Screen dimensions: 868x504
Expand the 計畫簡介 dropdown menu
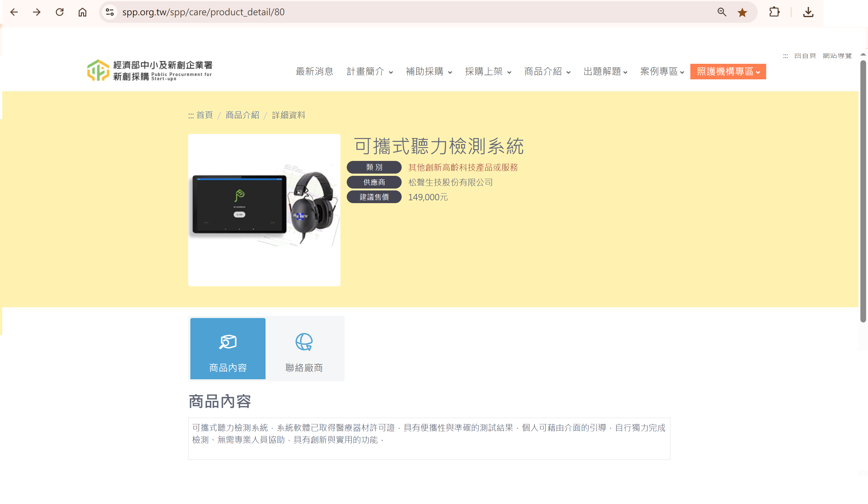[370, 72]
